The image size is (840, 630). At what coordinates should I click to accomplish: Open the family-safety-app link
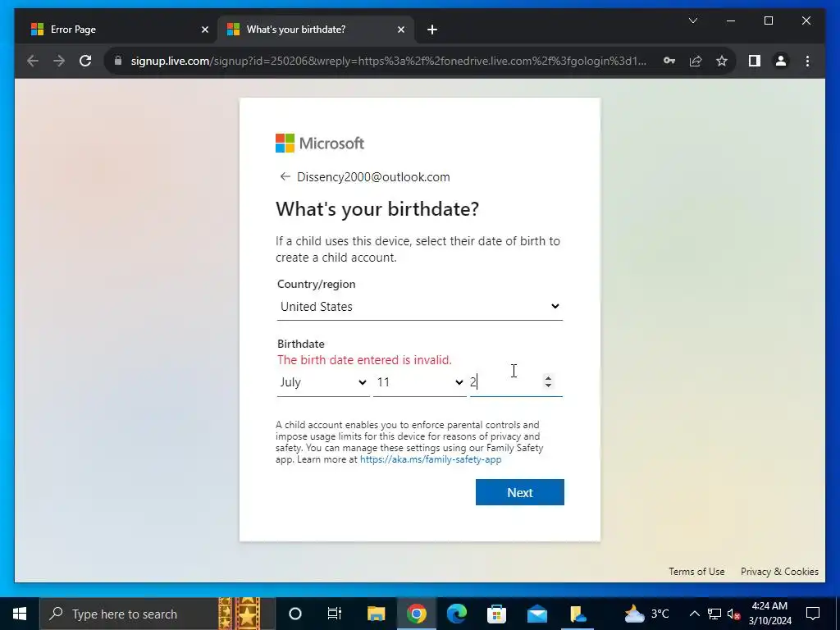pyautogui.click(x=431, y=459)
